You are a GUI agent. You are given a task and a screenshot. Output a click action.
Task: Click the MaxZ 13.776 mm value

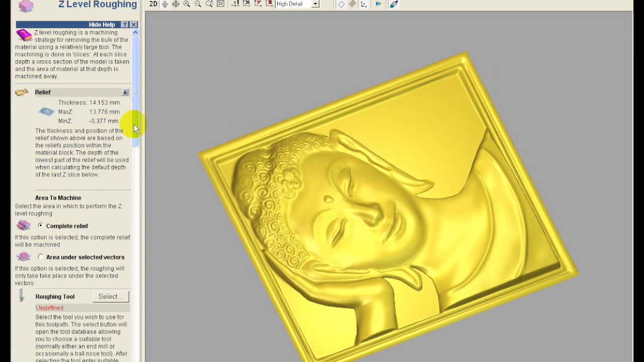point(105,112)
